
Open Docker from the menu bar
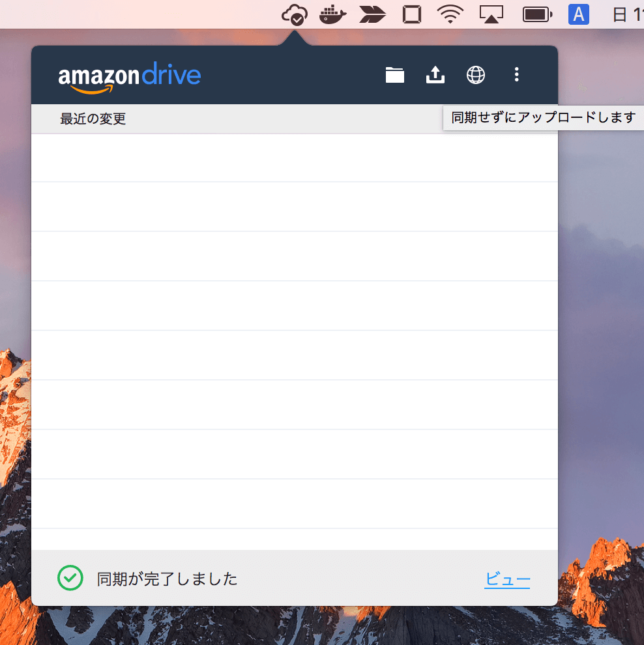pos(332,14)
